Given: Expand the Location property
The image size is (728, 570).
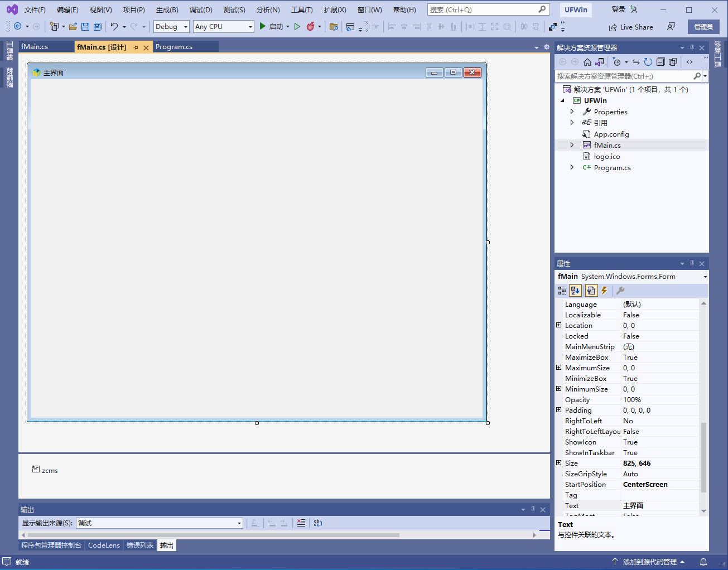Looking at the screenshot, I should click(559, 325).
